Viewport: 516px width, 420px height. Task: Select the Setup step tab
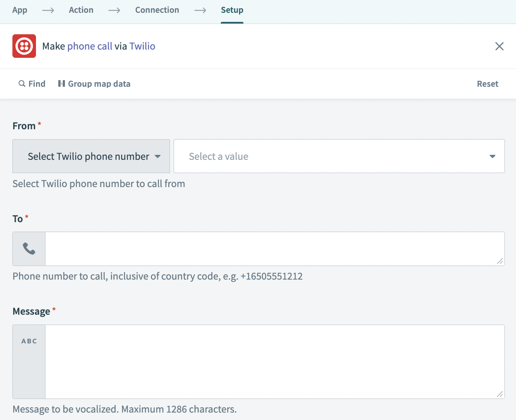(232, 10)
